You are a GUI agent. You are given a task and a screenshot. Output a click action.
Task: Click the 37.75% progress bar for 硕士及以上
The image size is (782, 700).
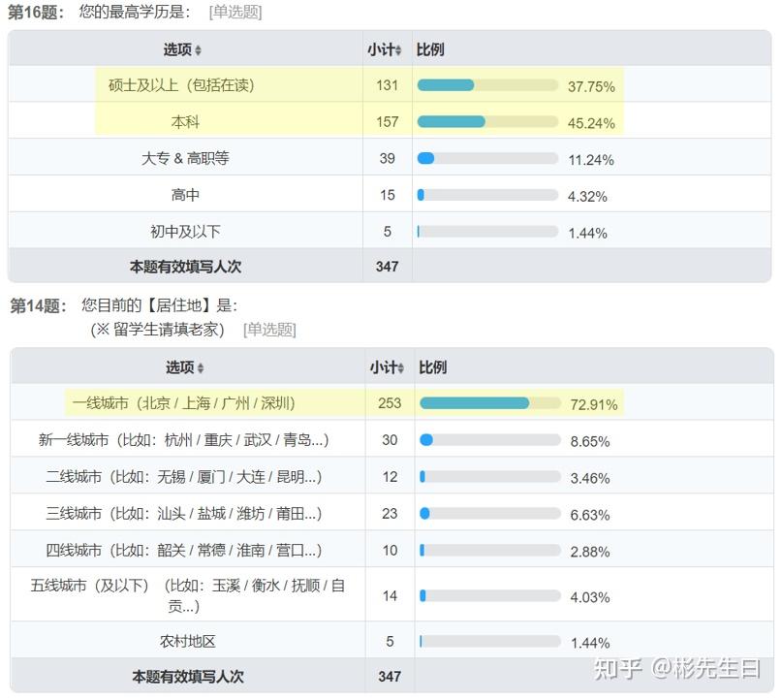487,85
